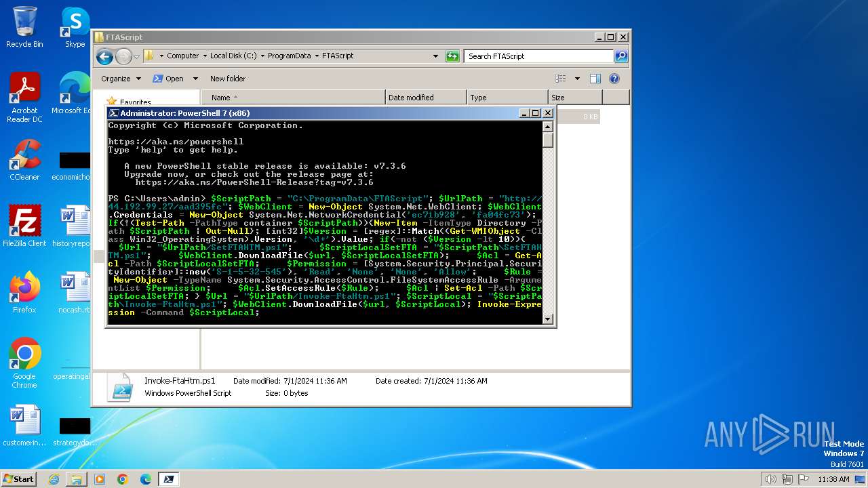Click Edge icon in taskbar
This screenshot has height=488, width=868.
(146, 479)
